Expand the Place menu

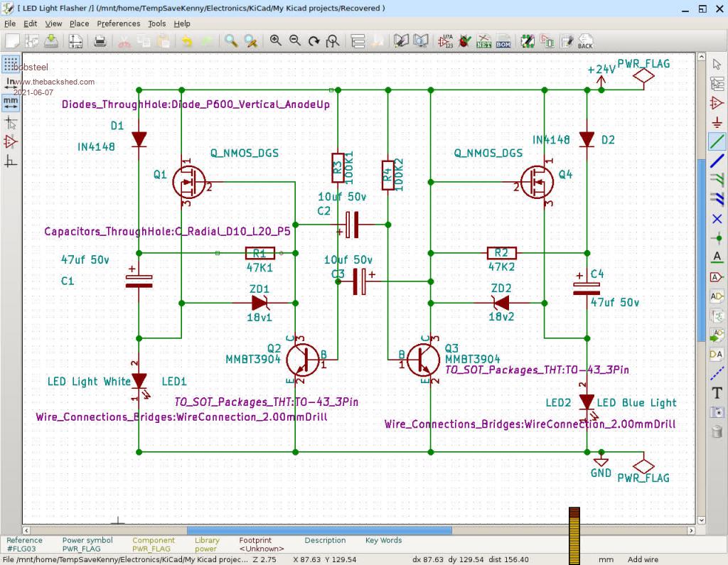79,23
